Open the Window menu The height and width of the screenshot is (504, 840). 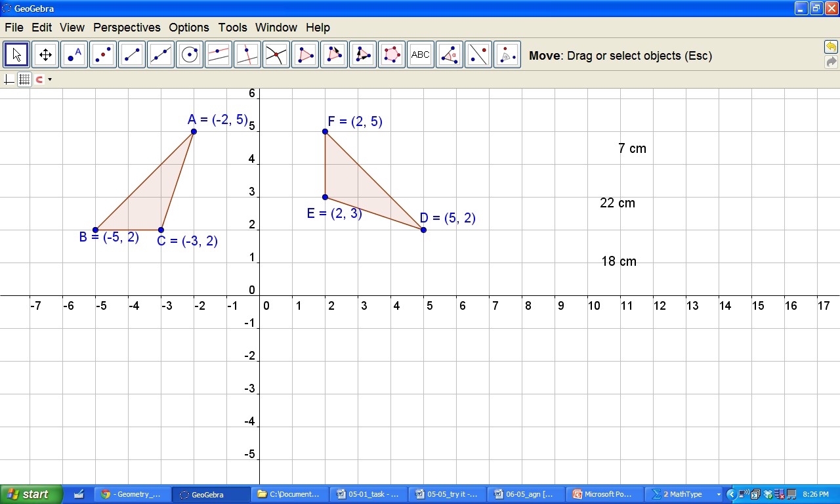(x=276, y=28)
